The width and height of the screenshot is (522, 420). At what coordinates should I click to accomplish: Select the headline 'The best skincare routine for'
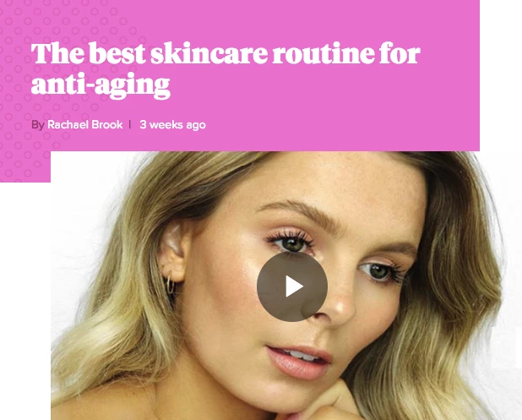coord(226,53)
